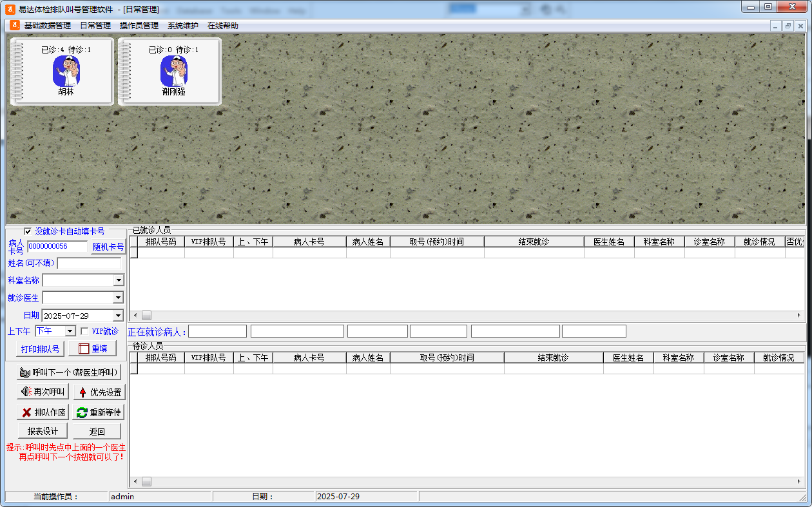Click the red X 排队作废 cancel-queue icon
This screenshot has width=812, height=507.
tap(26, 412)
